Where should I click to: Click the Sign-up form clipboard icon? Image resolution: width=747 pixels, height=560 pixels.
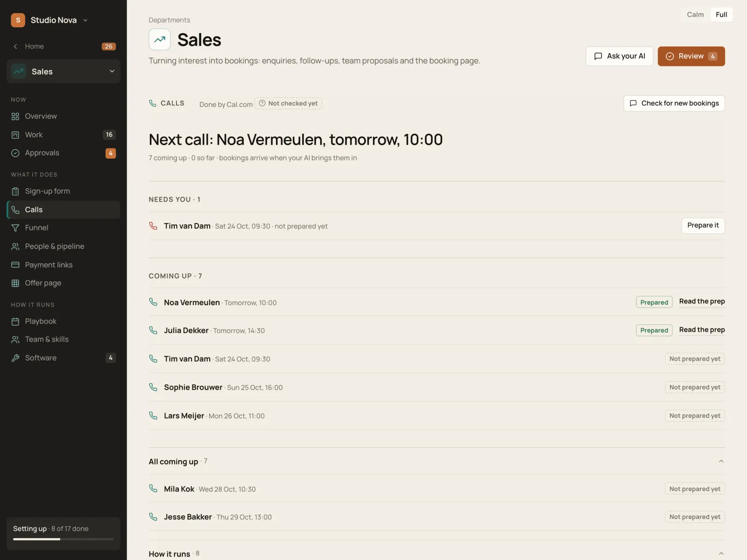(x=15, y=191)
